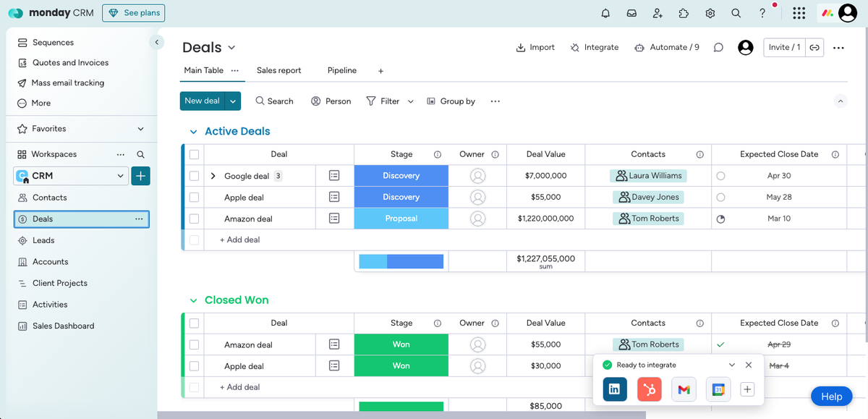868x419 pixels.
Task: Click the New deal button
Action: point(202,101)
